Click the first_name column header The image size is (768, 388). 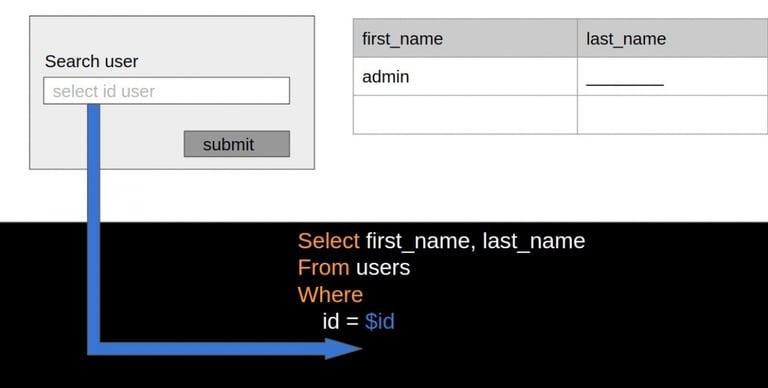(x=465, y=38)
